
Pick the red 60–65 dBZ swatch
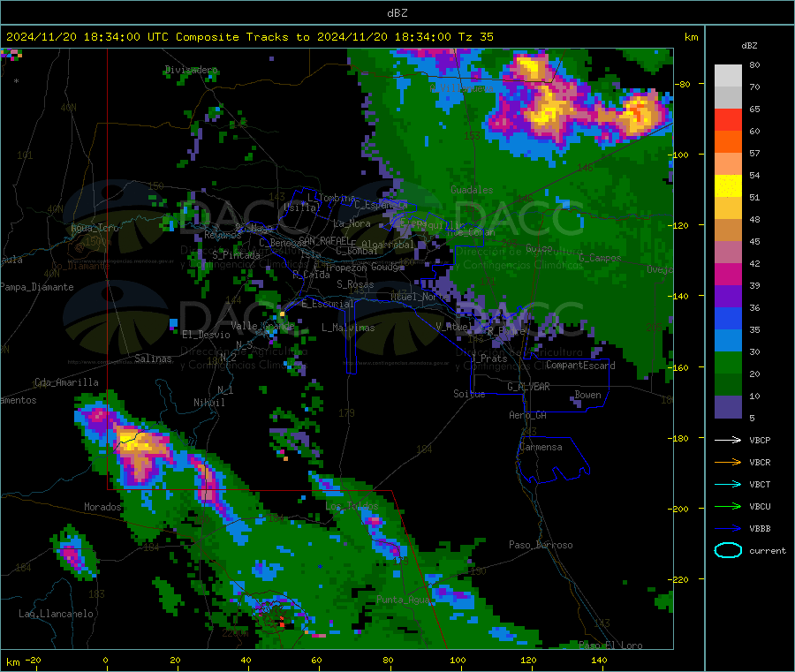pos(728,119)
